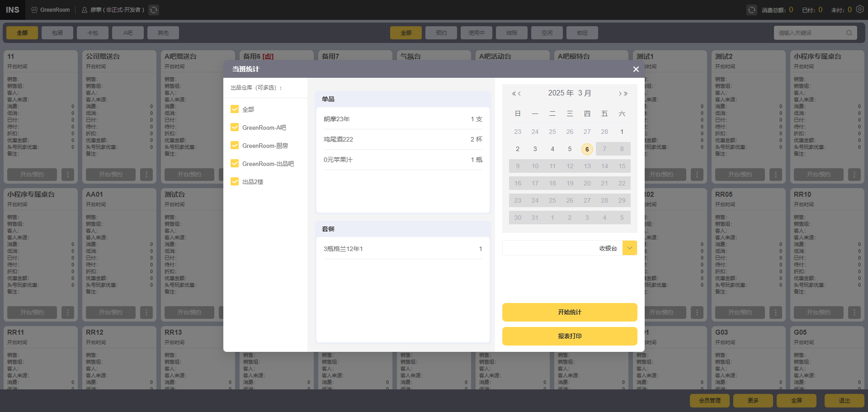The height and width of the screenshot is (412, 868).
Task: Select the 全部 area tab
Action: 22,33
